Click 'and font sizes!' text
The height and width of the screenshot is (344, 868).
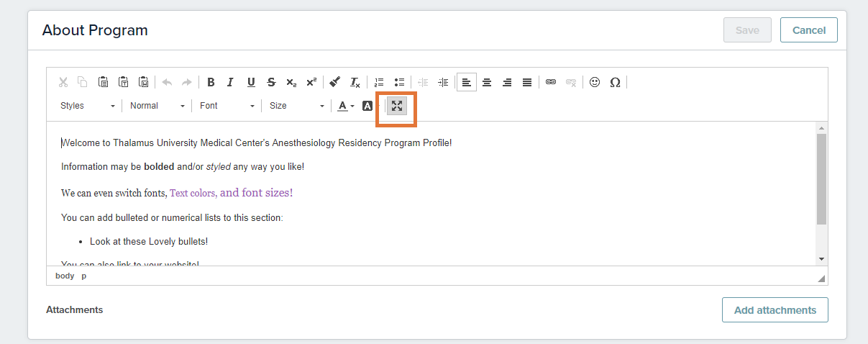pos(257,192)
